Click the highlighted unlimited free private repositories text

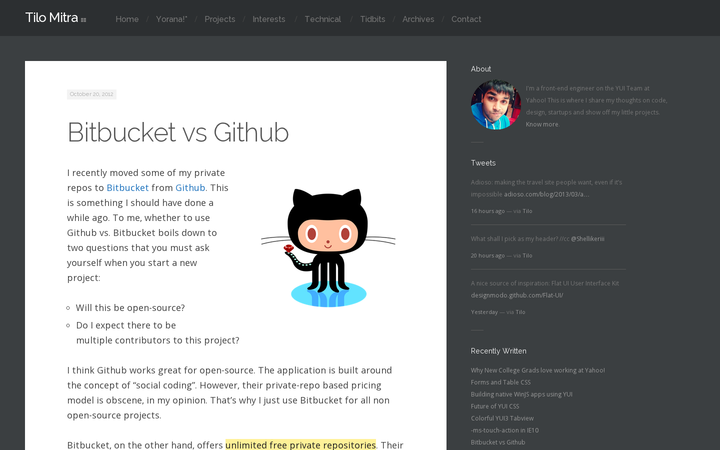pyautogui.click(x=300, y=445)
